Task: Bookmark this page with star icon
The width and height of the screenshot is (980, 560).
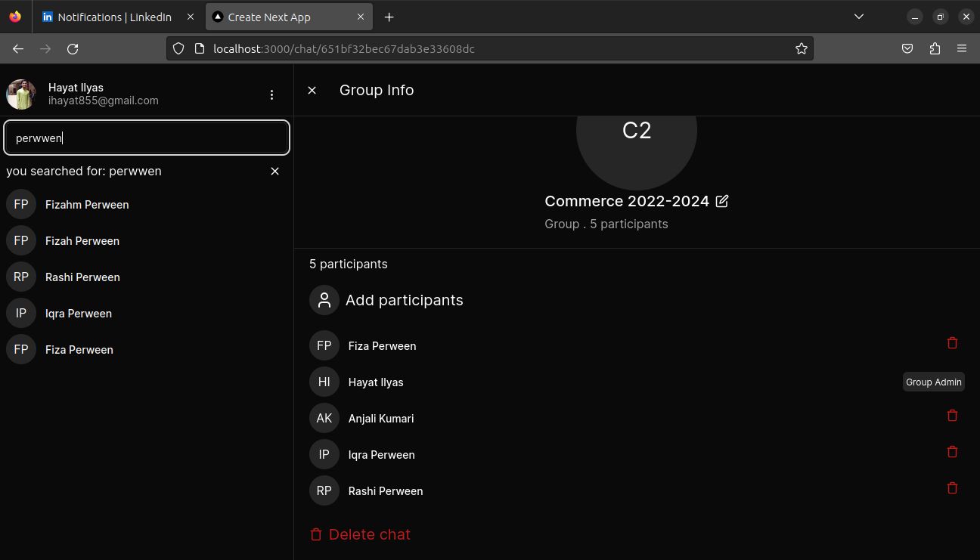Action: 801,48
